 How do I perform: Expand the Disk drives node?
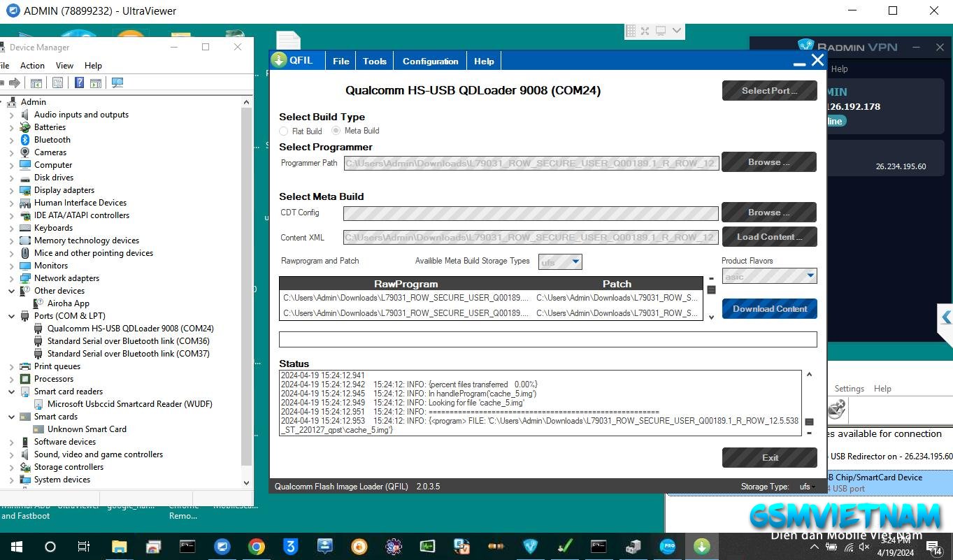[x=11, y=178]
